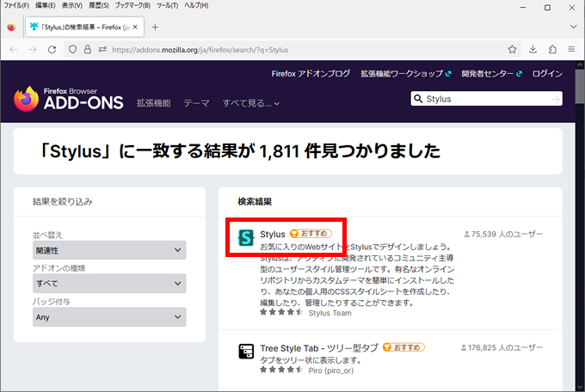Viewport: 585px width, 392px height.
Task: Open site permissions icon in address bar
Action: (102, 49)
